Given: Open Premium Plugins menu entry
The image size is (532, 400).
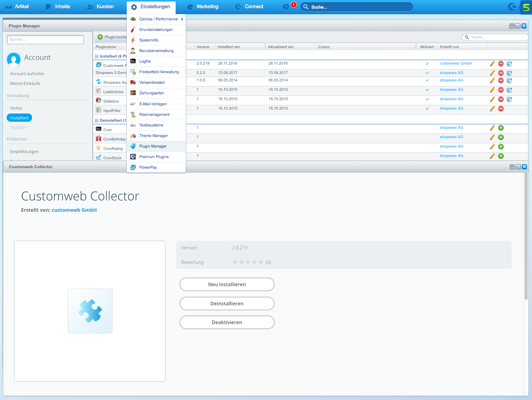Looking at the screenshot, I should [156, 157].
